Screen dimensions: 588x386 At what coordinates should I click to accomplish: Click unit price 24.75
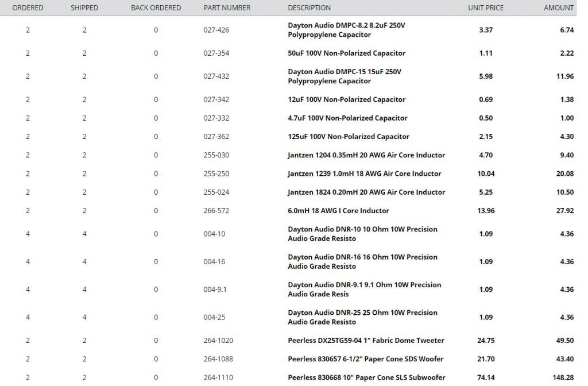(486, 341)
